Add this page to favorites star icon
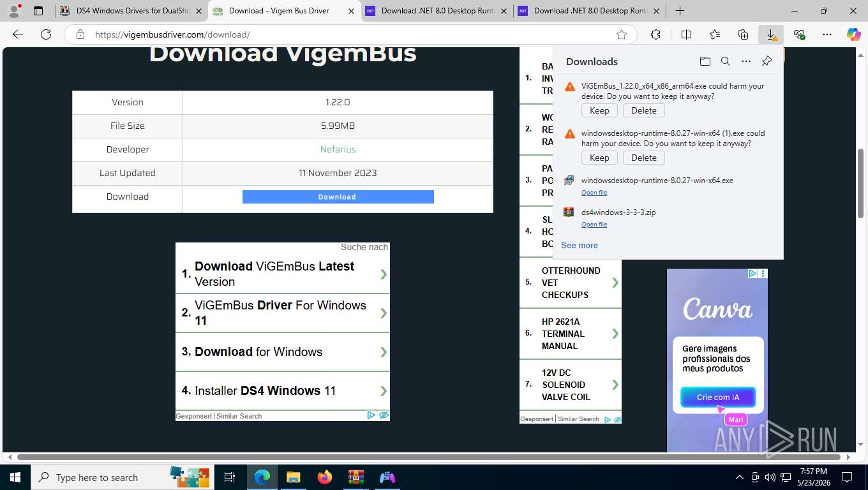 [622, 34]
